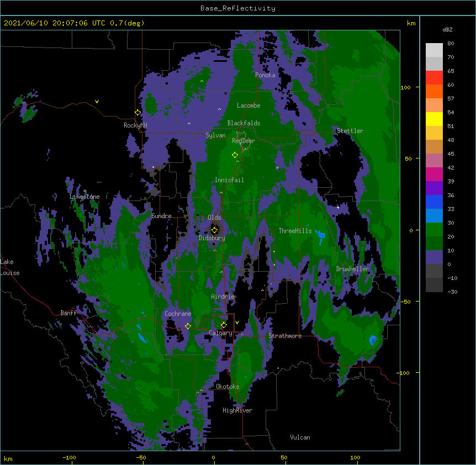Select the yellow V marker east of Calgary
Screen dimensions: 476x465
(237, 323)
